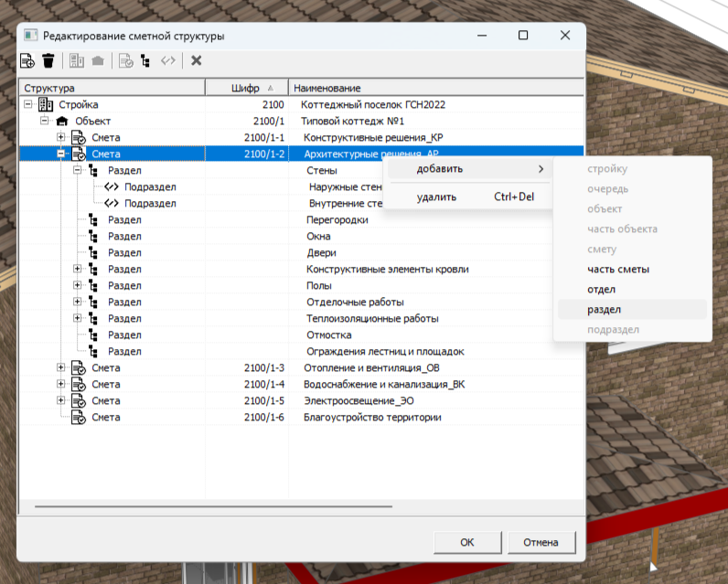
Task: Click the building stroyka toolbar icon
Action: [77, 60]
